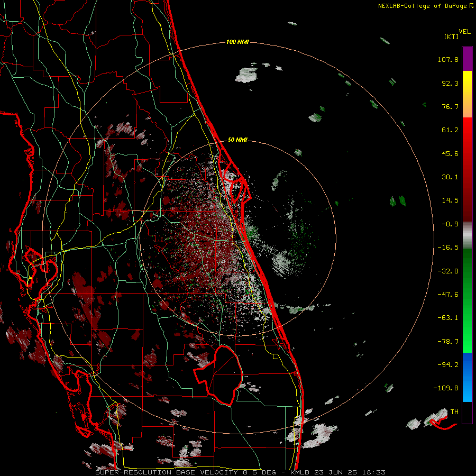Click the SUPER-RESOLUTION BASE VELOCITY caption text
Viewport: 476px width, 476px height.
(x=167, y=472)
